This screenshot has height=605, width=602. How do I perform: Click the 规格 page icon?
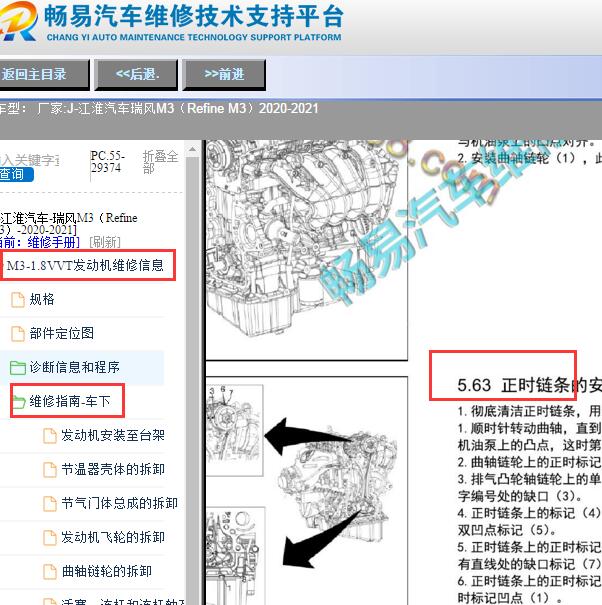18,300
